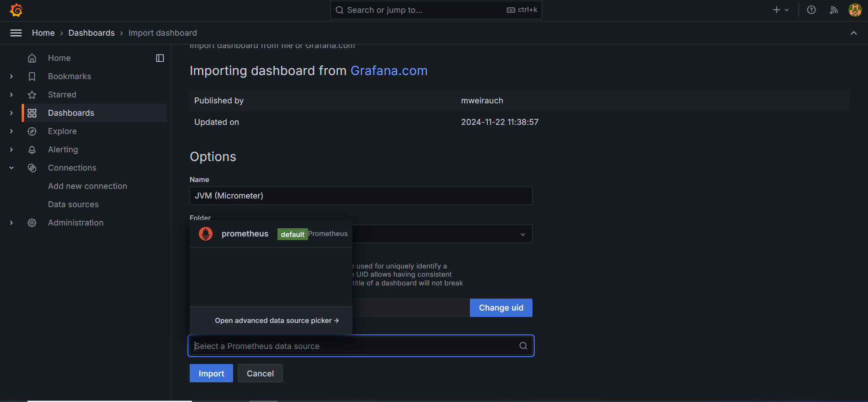Image resolution: width=868 pixels, height=402 pixels.
Task: Click the Search or jump to box
Action: click(x=436, y=10)
